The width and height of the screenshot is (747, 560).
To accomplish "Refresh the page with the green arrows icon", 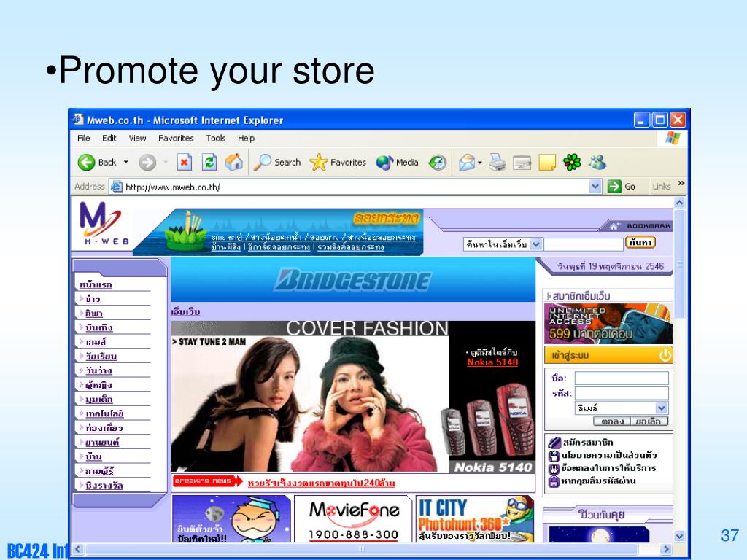I will pos(209,163).
